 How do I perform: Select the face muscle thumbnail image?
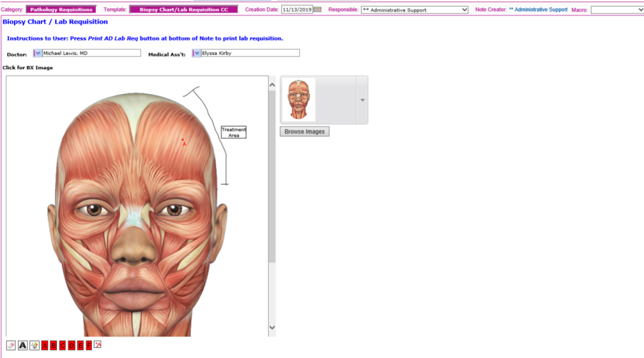point(299,100)
